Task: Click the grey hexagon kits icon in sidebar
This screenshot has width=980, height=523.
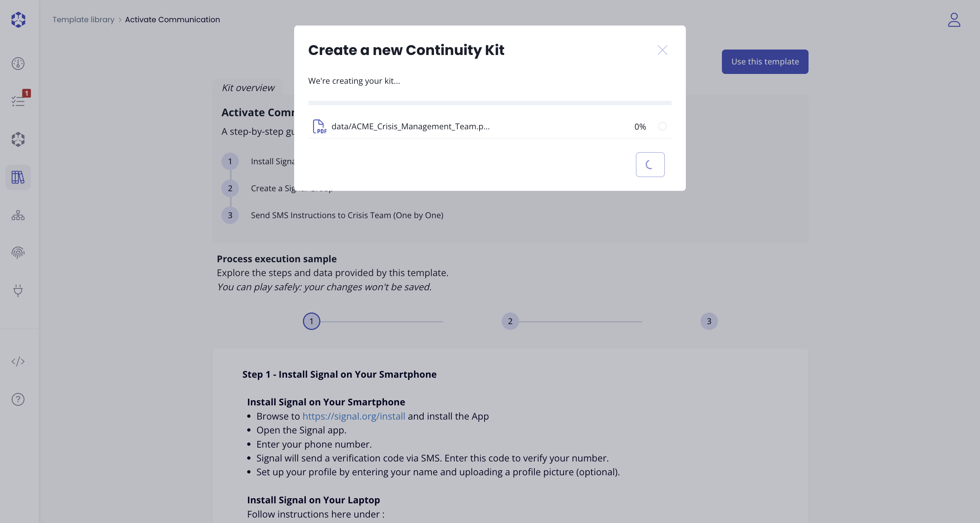Action: point(18,139)
